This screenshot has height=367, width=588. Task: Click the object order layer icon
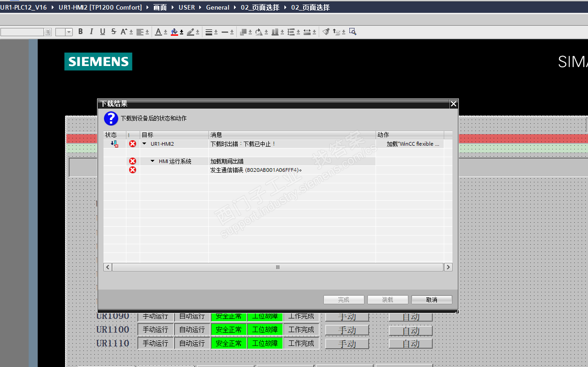click(243, 32)
